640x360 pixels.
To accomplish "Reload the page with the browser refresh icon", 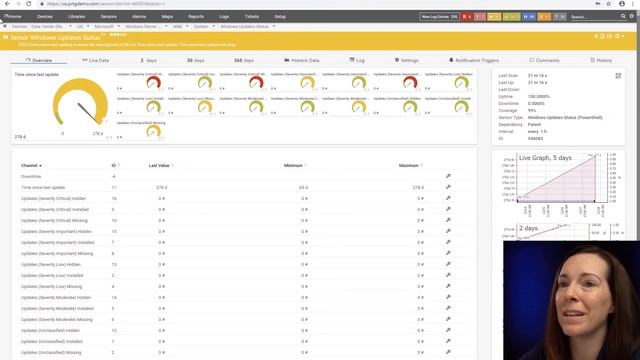I will point(28,4).
